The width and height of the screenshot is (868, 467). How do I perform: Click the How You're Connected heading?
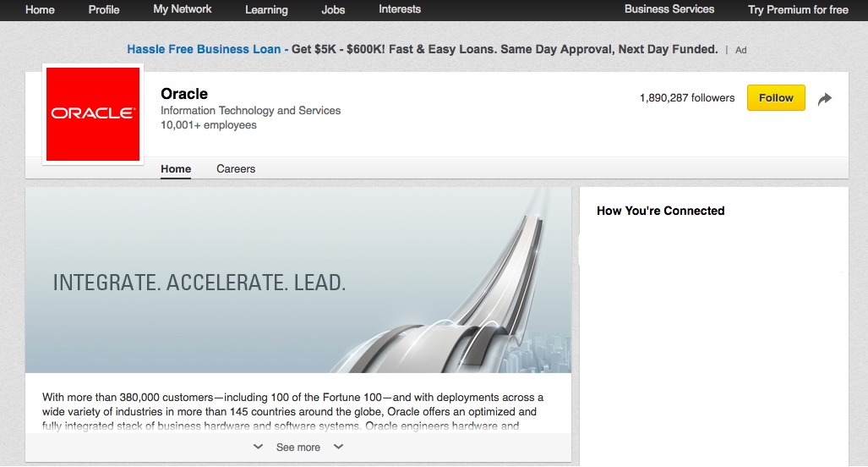pos(660,211)
